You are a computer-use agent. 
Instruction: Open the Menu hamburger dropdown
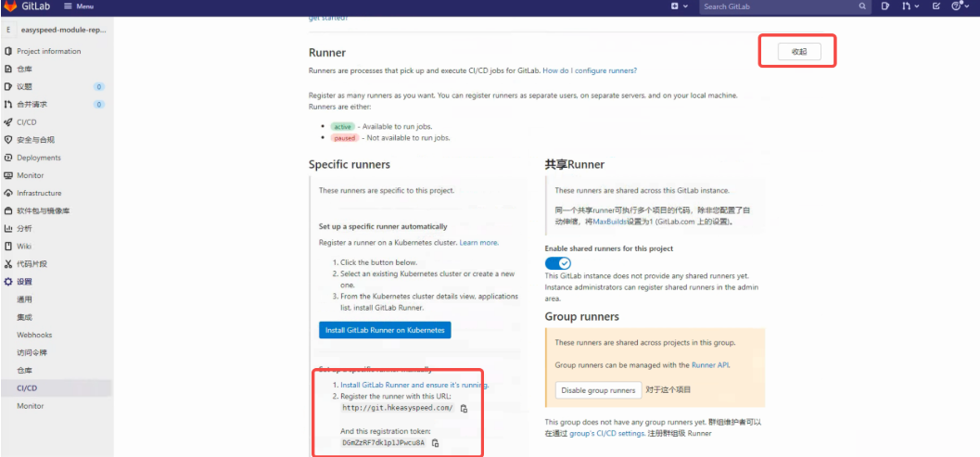coord(79,6)
